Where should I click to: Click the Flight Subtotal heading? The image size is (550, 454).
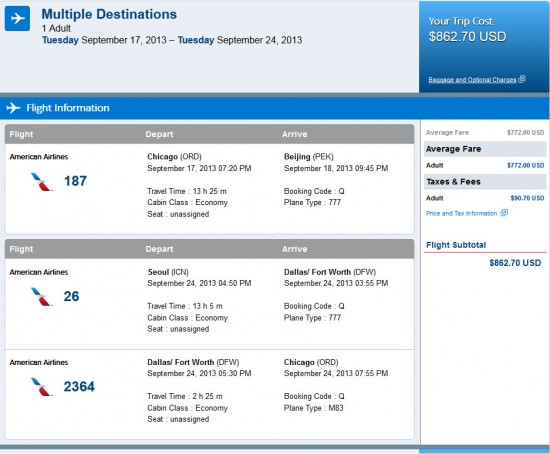[x=456, y=245]
